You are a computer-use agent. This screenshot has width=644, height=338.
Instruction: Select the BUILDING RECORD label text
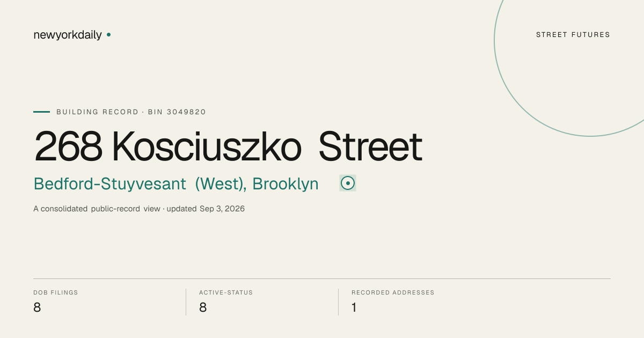point(97,112)
